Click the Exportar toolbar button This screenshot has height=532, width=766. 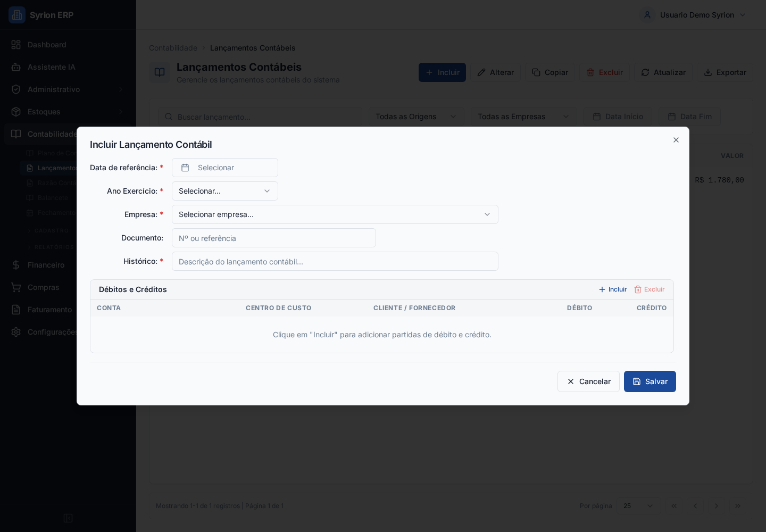[x=725, y=72]
